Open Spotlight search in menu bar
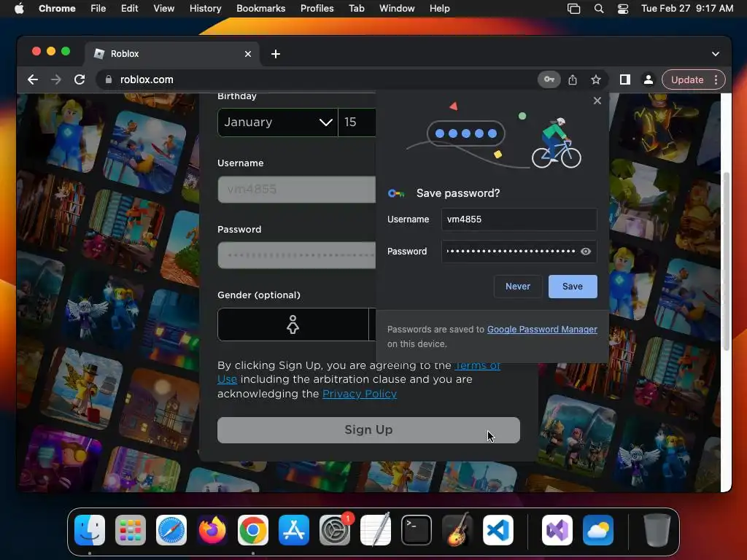 tap(599, 9)
